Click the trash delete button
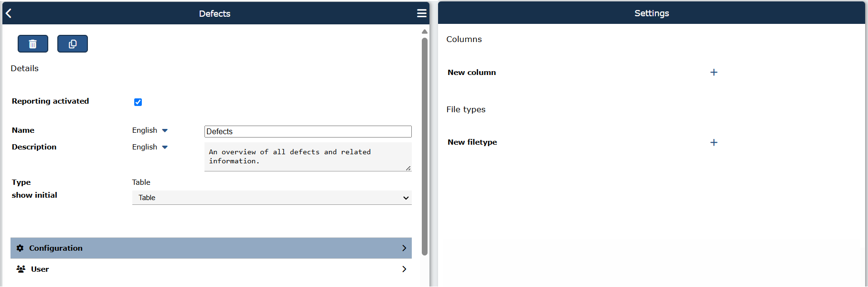This screenshot has height=287, width=868. (33, 44)
